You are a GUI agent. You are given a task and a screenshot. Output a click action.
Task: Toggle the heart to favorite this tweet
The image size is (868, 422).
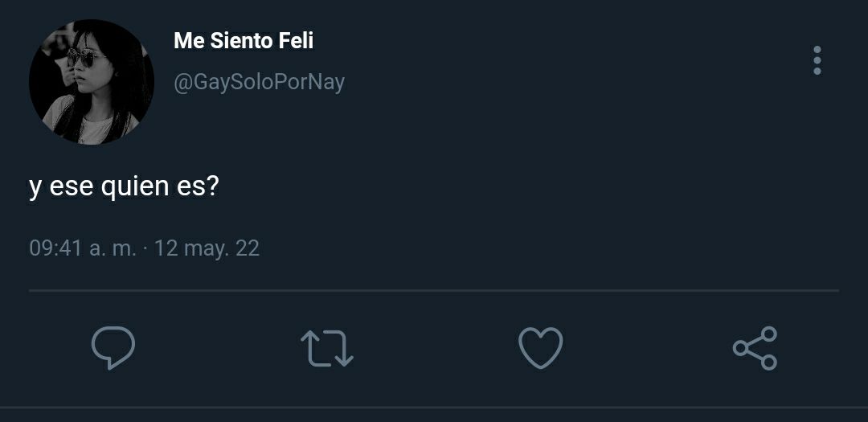click(x=540, y=348)
